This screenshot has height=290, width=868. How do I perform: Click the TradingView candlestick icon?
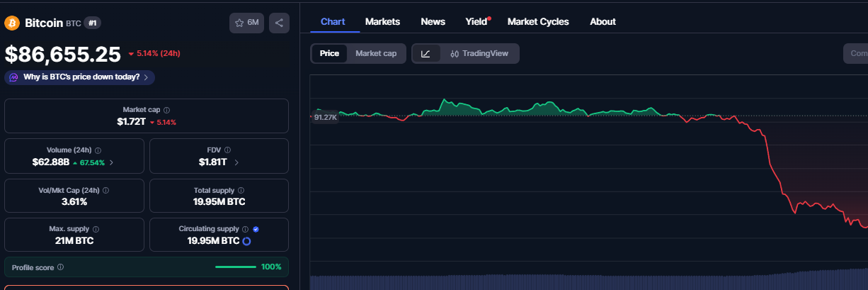(x=455, y=54)
